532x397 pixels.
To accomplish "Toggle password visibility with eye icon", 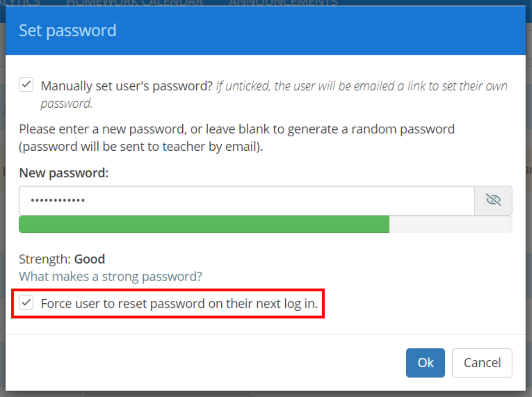I will point(493,200).
